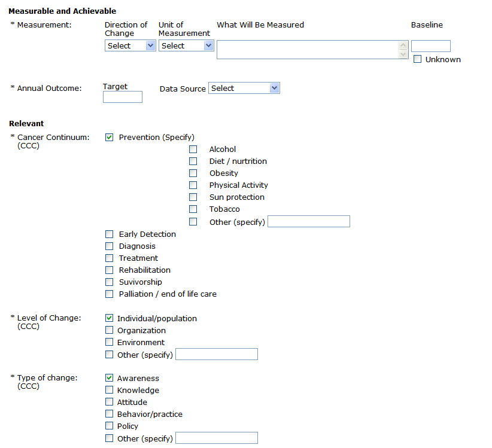The image size is (492, 448).
Task: Uncheck the Prevention (Specify) checkbox
Action: coord(109,137)
